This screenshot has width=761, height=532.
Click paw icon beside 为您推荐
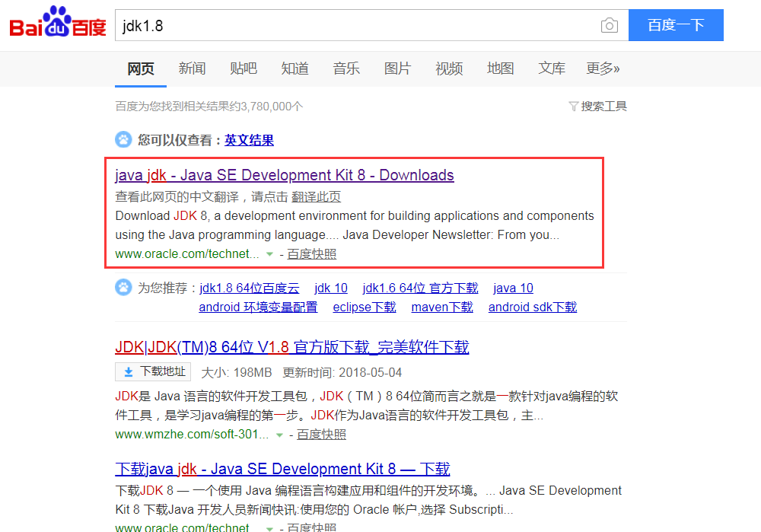(123, 288)
